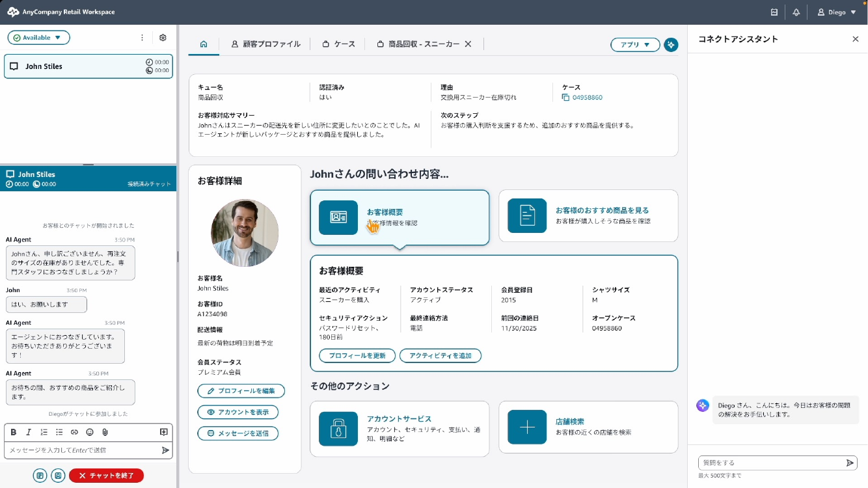Screen dimensions: 868x488
Task: Open the アプリ dropdown
Action: click(635, 45)
